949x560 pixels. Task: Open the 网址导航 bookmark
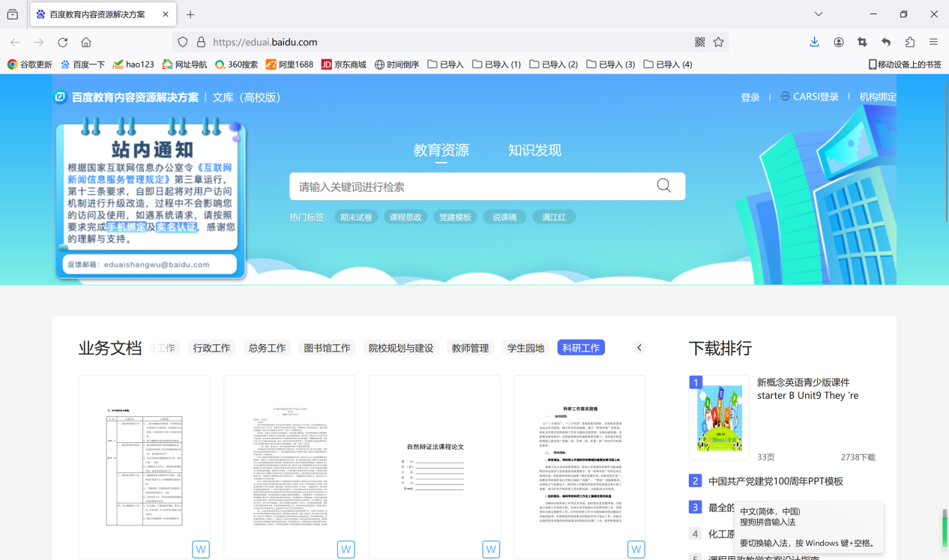coord(184,64)
